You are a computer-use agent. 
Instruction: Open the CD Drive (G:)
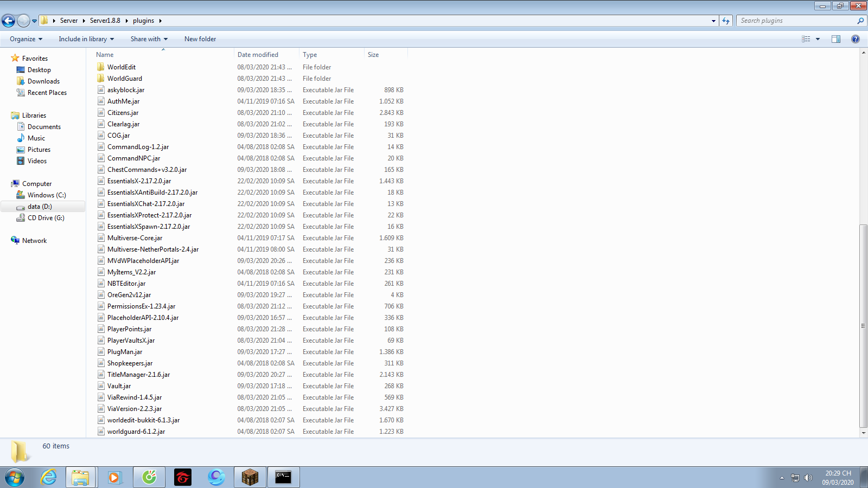pos(46,218)
